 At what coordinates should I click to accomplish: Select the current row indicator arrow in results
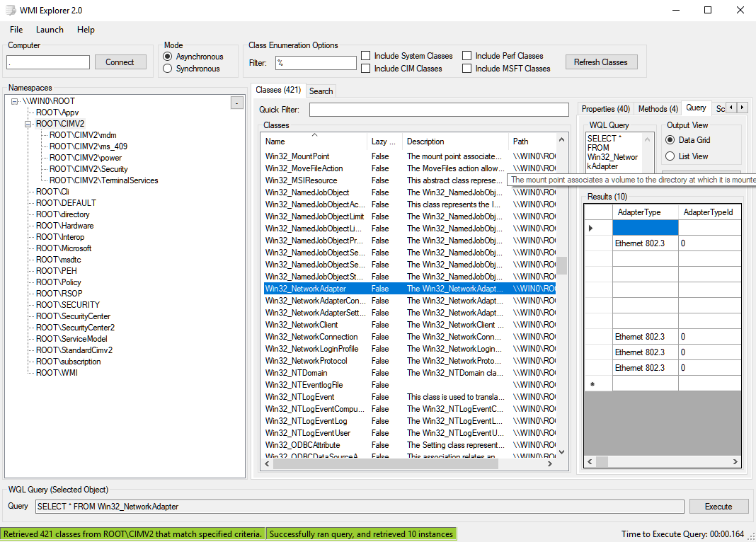tap(591, 228)
